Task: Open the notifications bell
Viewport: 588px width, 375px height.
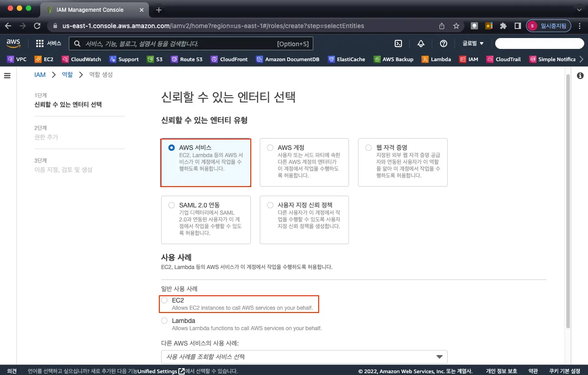Action: coord(421,43)
